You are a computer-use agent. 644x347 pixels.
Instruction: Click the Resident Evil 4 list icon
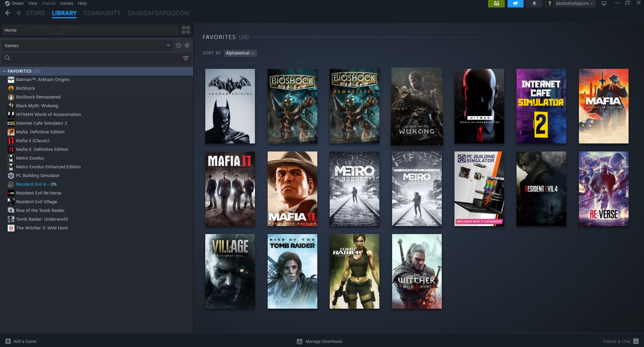(x=11, y=184)
